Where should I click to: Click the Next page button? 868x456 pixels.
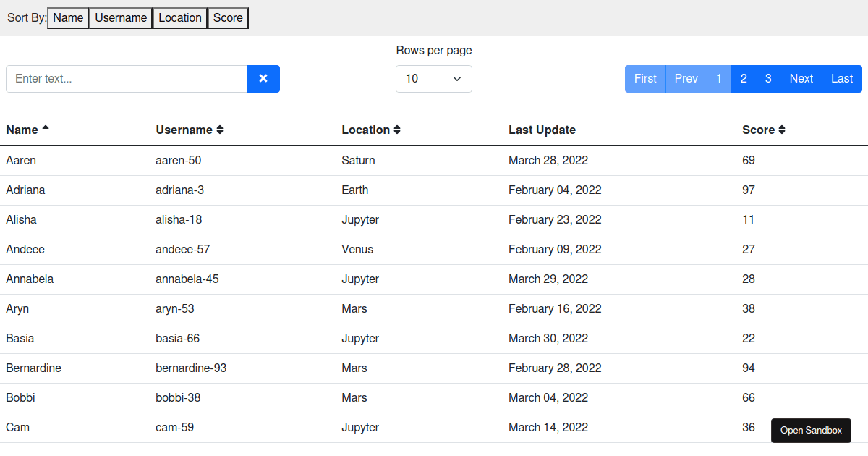pyautogui.click(x=801, y=79)
